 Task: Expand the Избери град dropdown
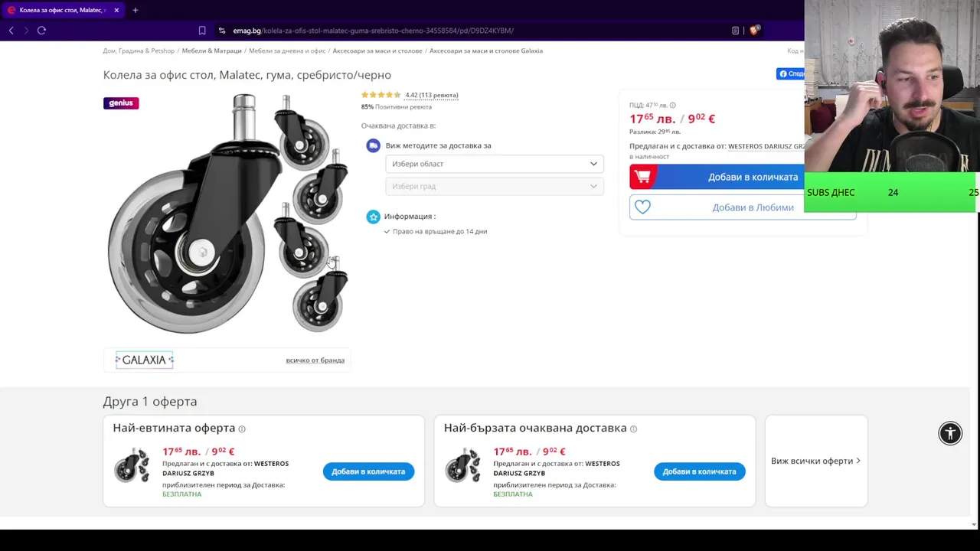coord(495,186)
